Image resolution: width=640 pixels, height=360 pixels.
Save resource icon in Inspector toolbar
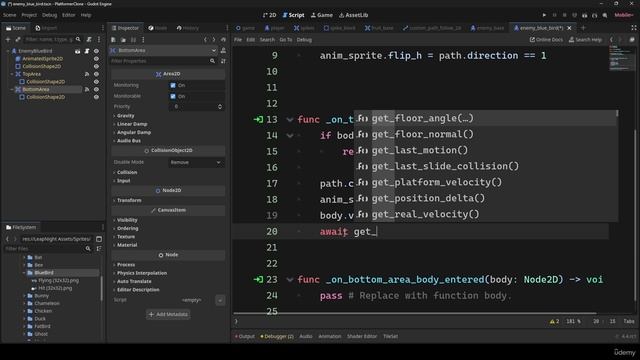[x=133, y=40]
